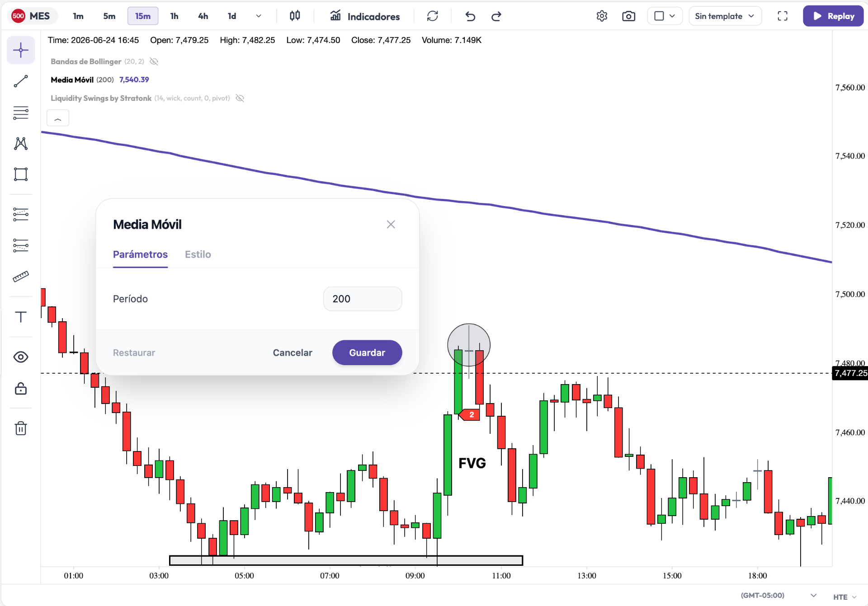Select the trend line drawing tool
The width and height of the screenshot is (868, 606).
coord(21,81)
